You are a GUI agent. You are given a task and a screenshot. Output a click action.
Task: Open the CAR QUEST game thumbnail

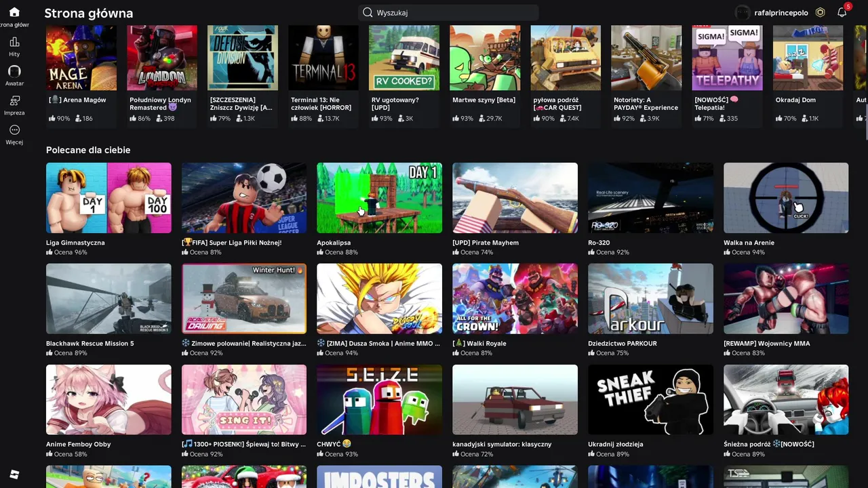[566, 58]
